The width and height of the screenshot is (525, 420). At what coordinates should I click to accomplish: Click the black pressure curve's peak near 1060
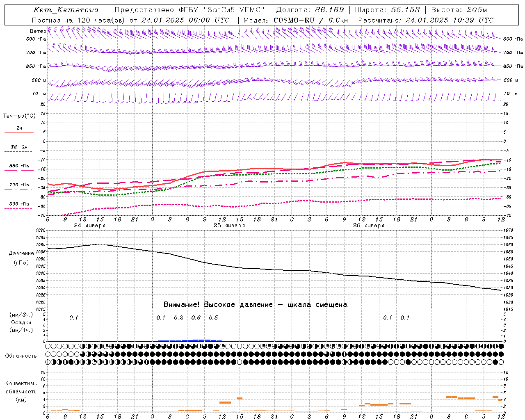tap(95, 244)
